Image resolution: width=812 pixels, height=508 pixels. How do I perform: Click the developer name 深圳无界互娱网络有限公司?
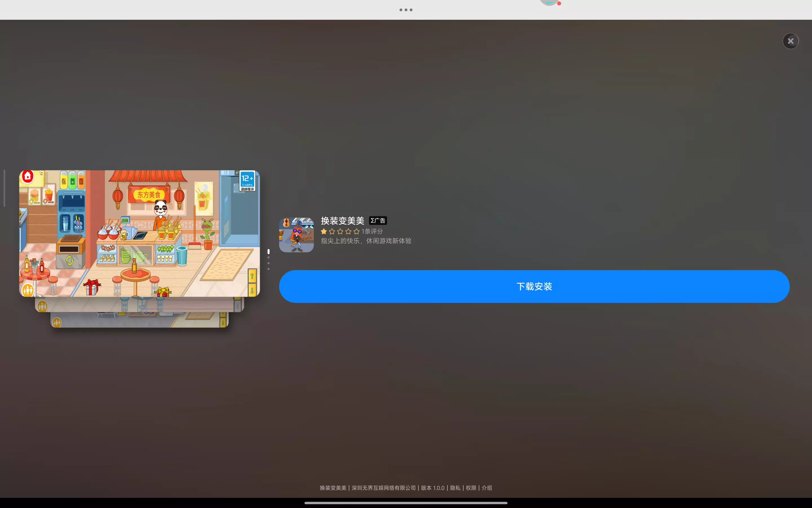point(383,488)
